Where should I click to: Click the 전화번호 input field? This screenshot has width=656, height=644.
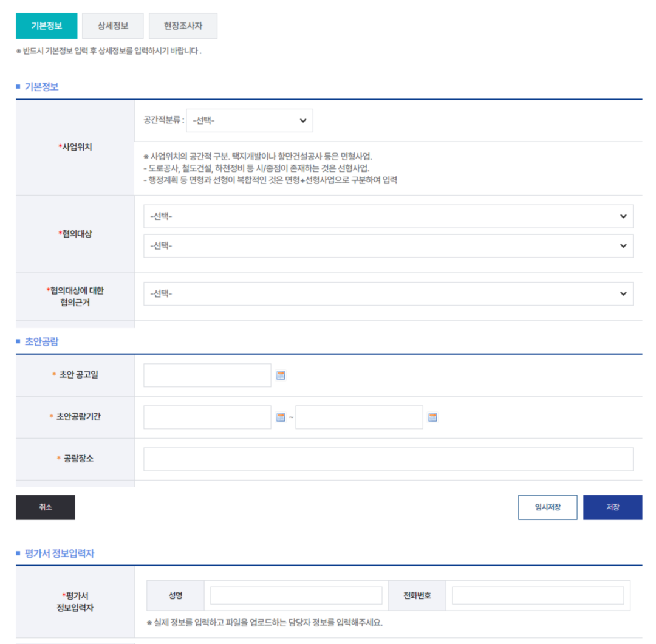(x=538, y=595)
